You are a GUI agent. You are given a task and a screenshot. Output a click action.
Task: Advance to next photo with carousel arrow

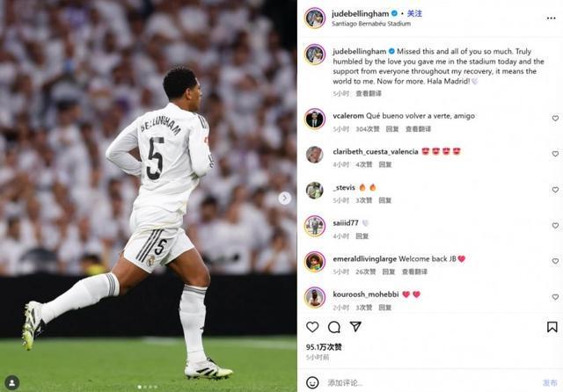[285, 198]
